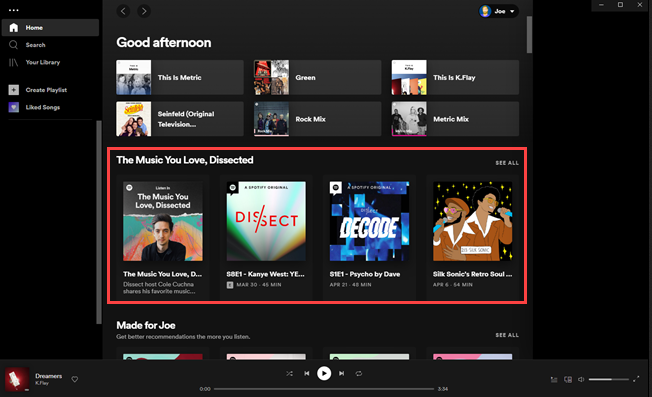The image size is (652, 397).
Task: Click the Dreamers song title
Action: [x=48, y=376]
